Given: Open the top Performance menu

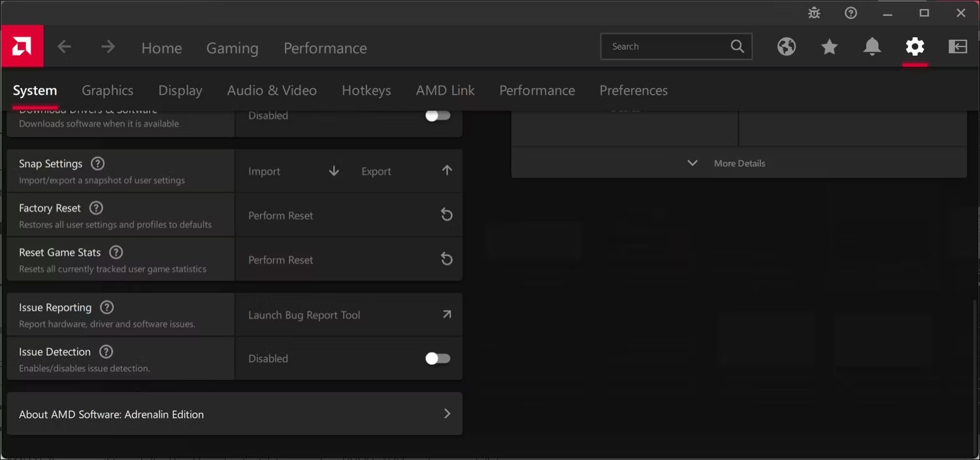Looking at the screenshot, I should (x=325, y=48).
